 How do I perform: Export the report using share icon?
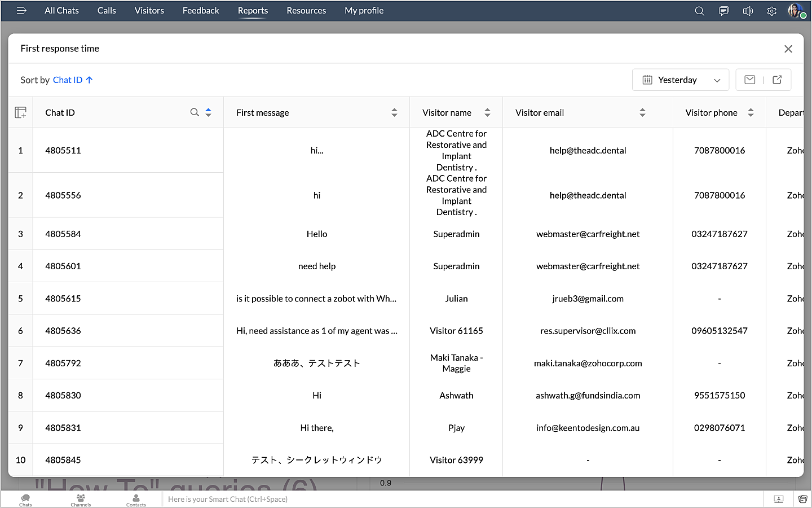(777, 80)
